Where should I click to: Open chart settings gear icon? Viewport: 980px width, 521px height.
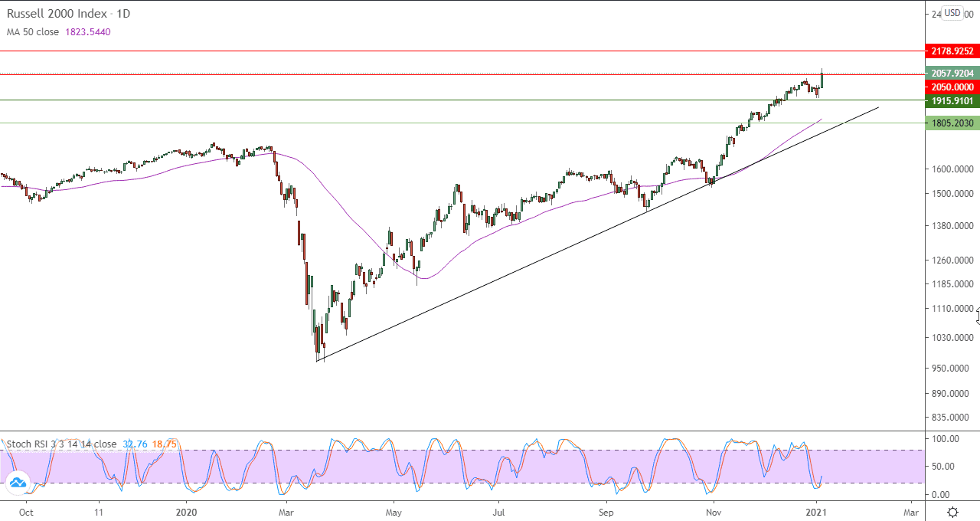[x=952, y=512]
